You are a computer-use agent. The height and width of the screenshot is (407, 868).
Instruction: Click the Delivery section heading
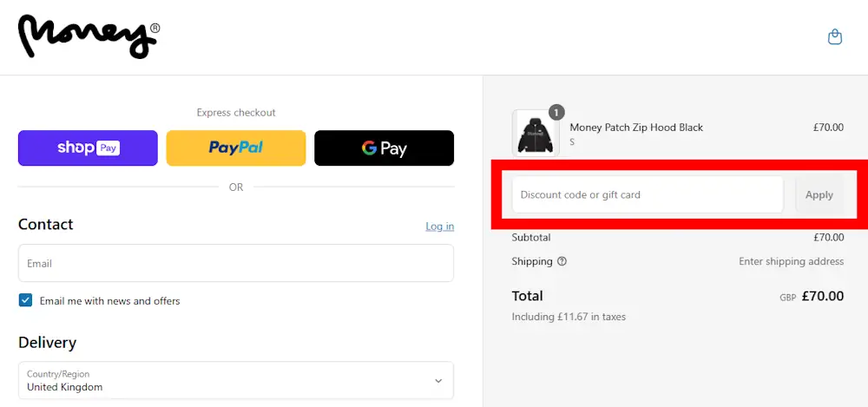pyautogui.click(x=48, y=343)
